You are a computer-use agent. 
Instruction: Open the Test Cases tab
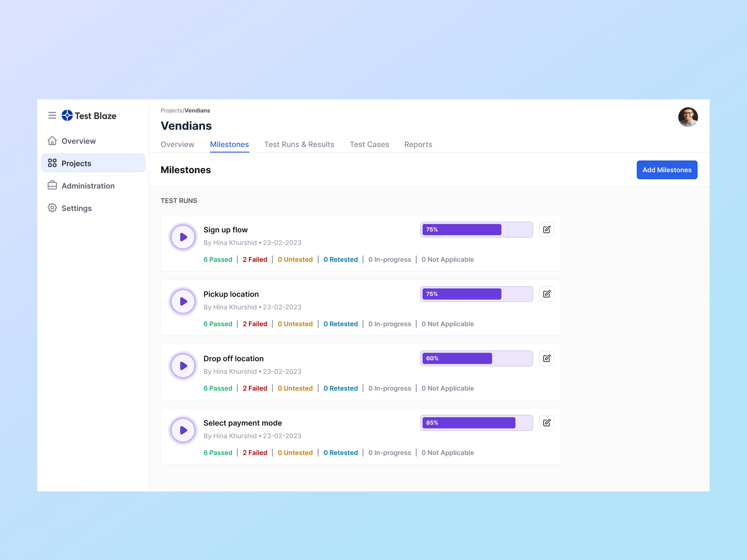369,144
